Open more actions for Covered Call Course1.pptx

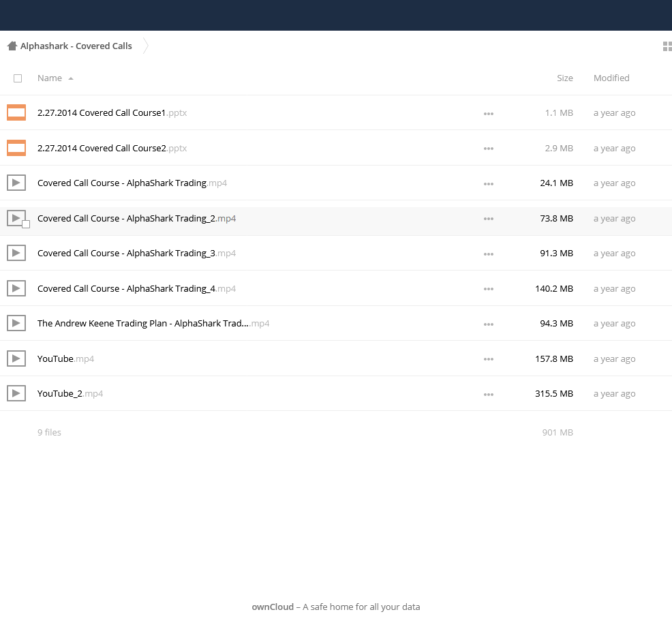pos(489,114)
